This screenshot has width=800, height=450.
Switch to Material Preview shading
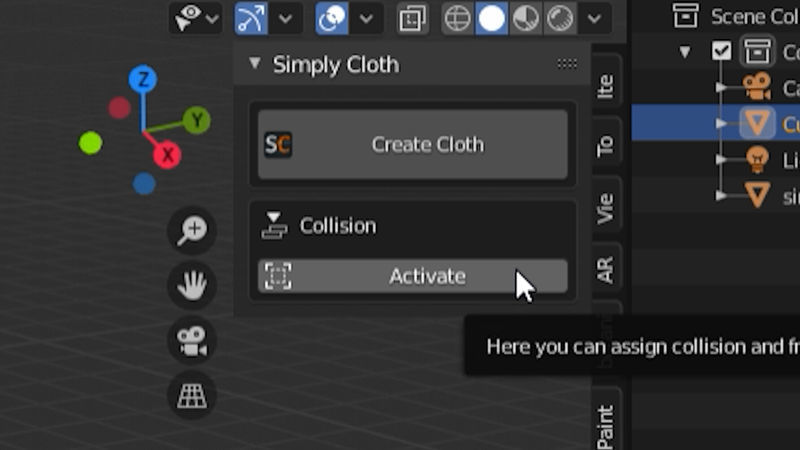coord(526,19)
